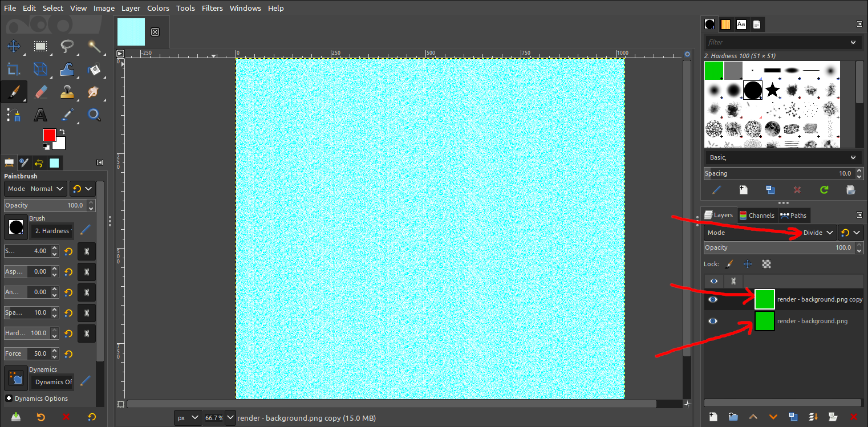The image size is (868, 427).
Task: Toggle the lock pixels brush icon
Action: pos(729,264)
